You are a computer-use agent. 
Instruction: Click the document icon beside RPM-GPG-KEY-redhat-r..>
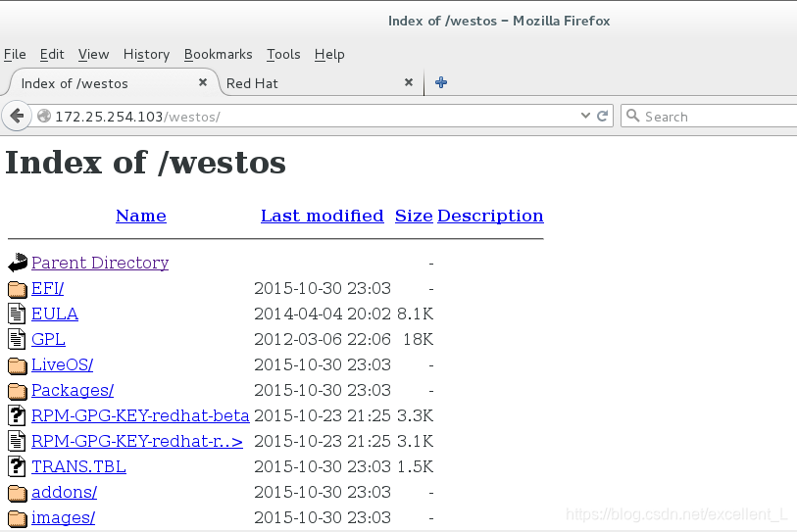17,441
